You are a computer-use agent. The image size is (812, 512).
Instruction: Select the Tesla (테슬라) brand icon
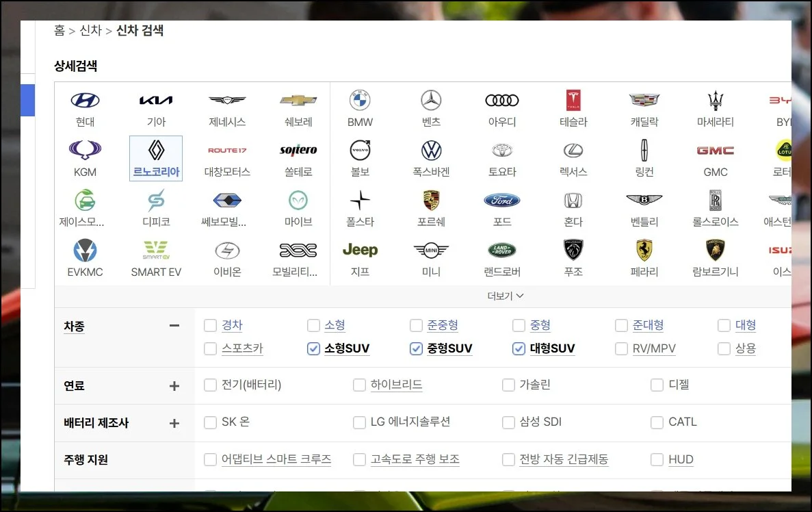pos(573,101)
